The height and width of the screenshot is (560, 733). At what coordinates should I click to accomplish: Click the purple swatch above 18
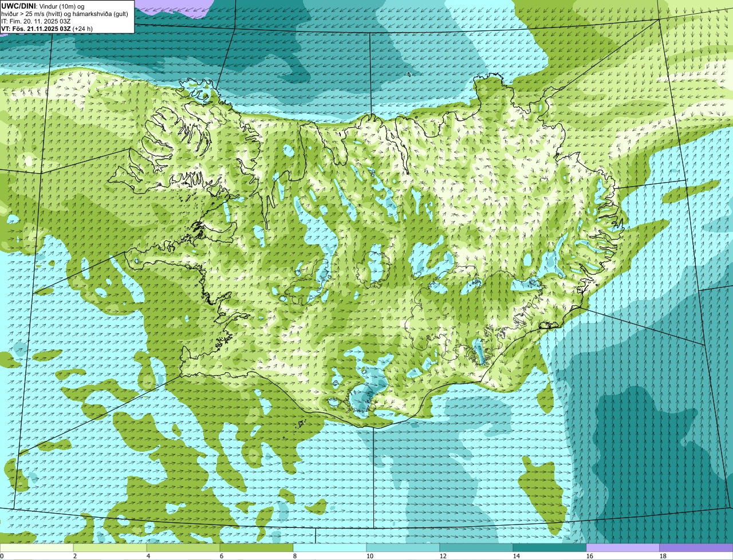click(x=696, y=547)
